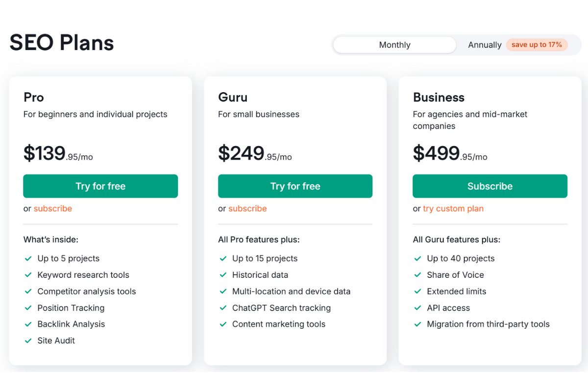
Task: Request a custom plan for Business
Action: [x=453, y=208]
